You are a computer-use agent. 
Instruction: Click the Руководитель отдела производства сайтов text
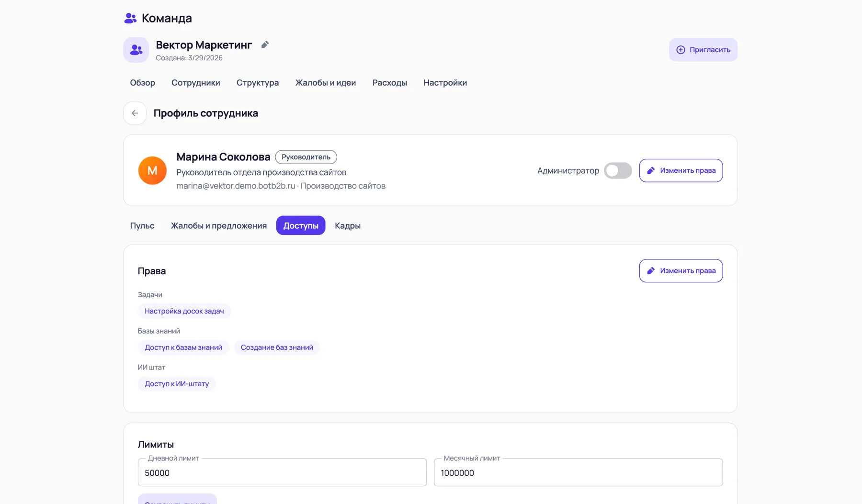pos(261,172)
